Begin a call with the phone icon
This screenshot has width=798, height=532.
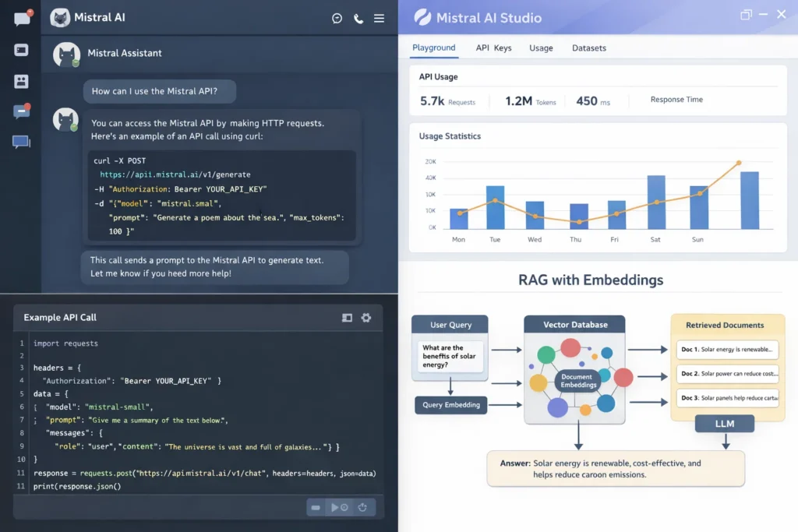[358, 18]
